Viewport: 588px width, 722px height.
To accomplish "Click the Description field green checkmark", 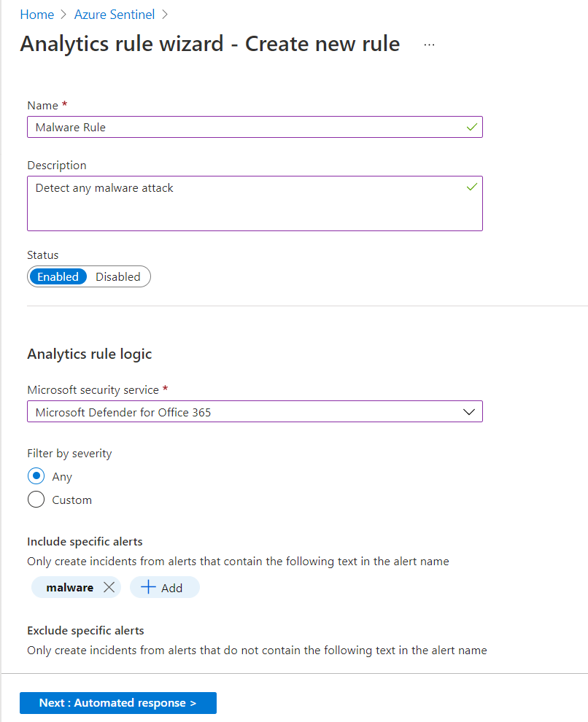I will coord(472,187).
